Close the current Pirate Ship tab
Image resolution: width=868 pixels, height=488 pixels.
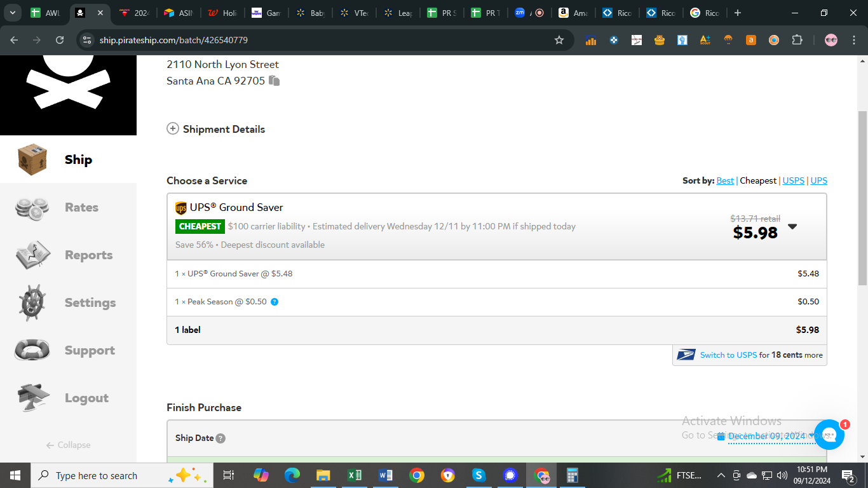point(100,13)
